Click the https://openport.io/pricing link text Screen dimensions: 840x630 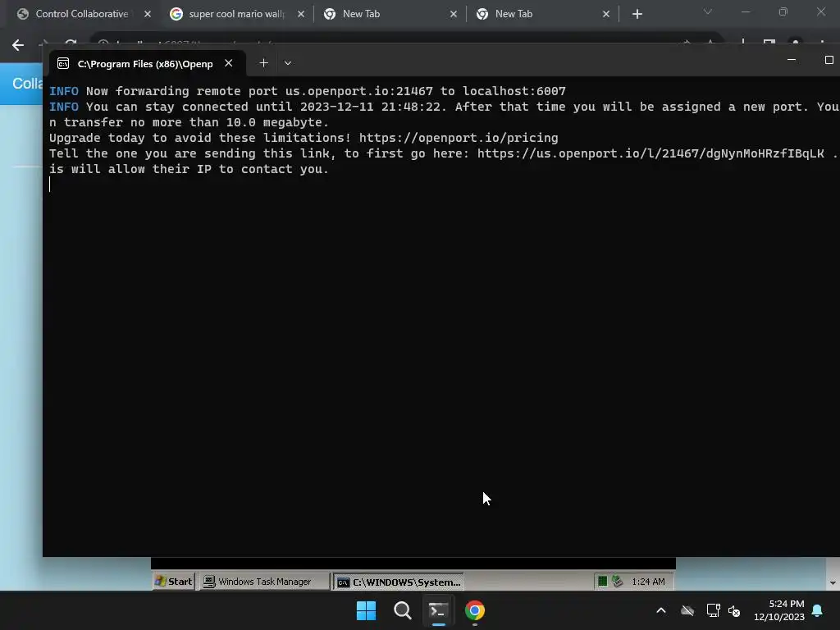click(x=459, y=138)
